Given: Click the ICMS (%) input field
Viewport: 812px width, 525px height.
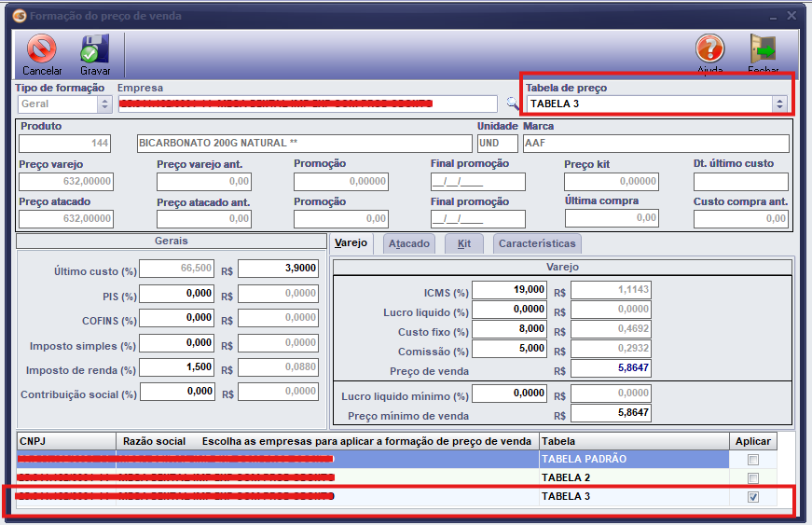Looking at the screenshot, I should click(509, 289).
